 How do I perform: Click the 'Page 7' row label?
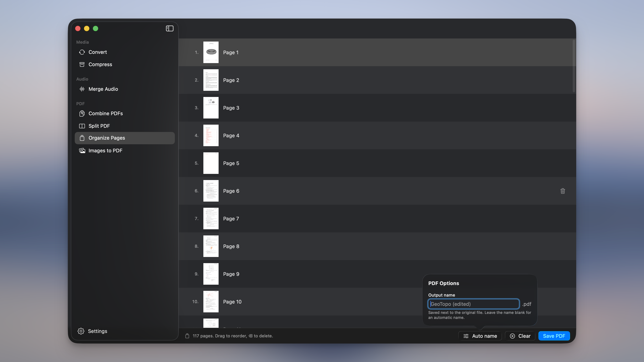click(x=231, y=219)
